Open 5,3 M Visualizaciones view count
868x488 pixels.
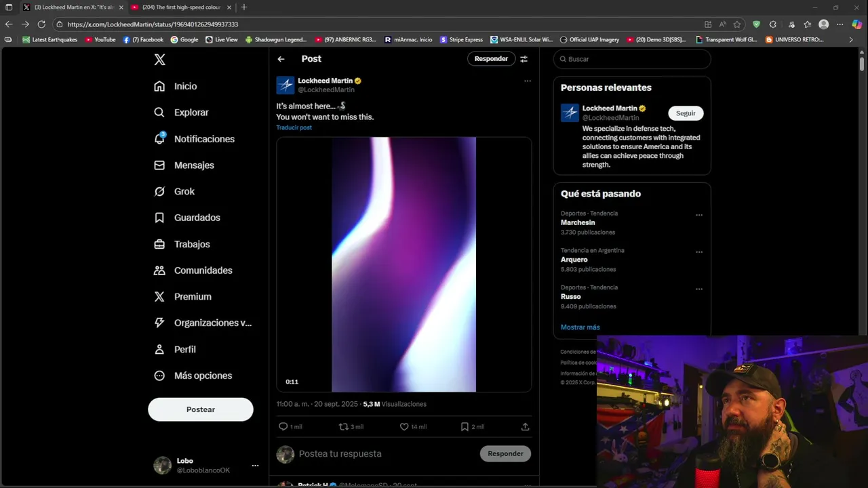tap(395, 404)
